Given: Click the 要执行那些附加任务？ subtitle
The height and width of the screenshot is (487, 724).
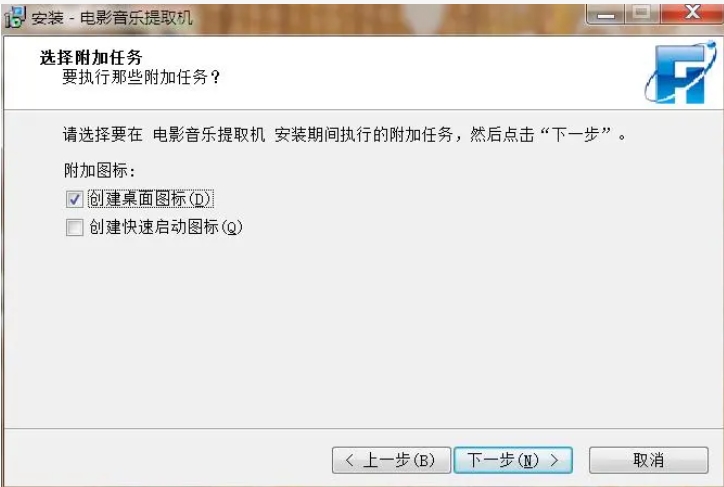Looking at the screenshot, I should (141, 77).
